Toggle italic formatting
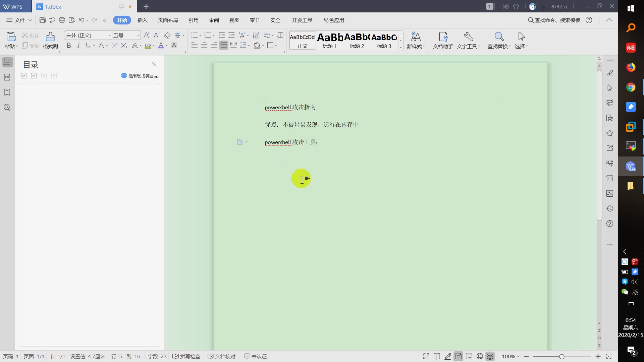This screenshot has height=362, width=644. point(78,46)
